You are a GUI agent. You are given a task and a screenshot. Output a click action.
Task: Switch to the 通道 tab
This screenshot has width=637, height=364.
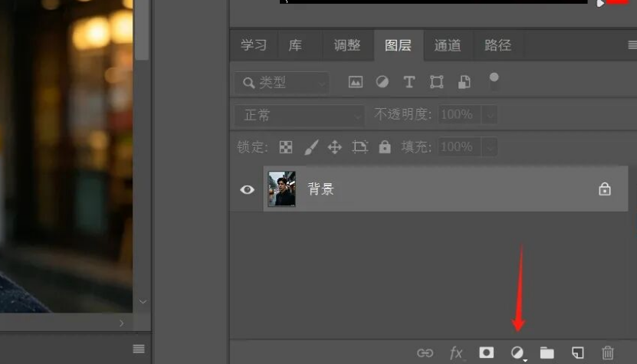448,45
